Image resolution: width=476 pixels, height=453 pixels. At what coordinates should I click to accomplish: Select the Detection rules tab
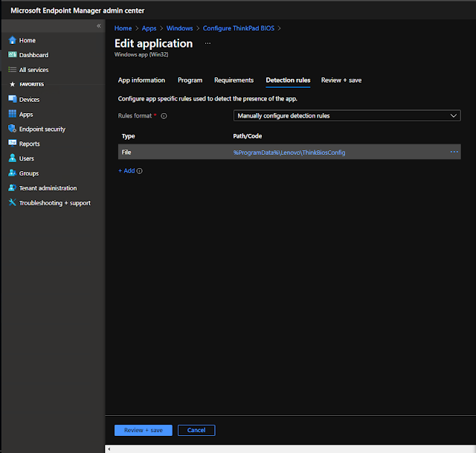[x=288, y=80]
